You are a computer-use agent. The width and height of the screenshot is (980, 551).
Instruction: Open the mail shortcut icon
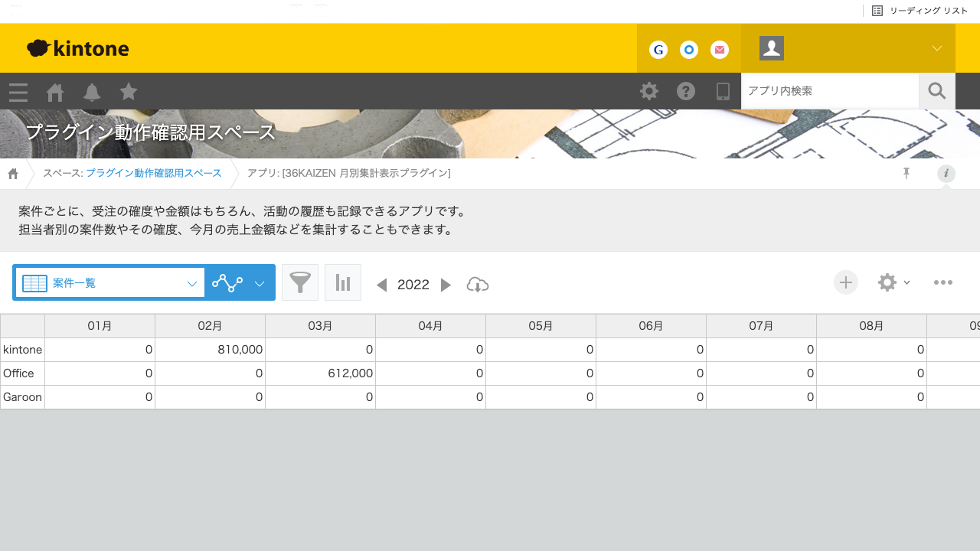(x=720, y=50)
